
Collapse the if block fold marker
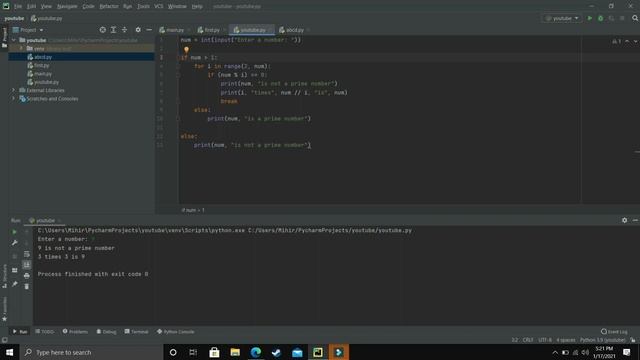pyautogui.click(x=178, y=58)
